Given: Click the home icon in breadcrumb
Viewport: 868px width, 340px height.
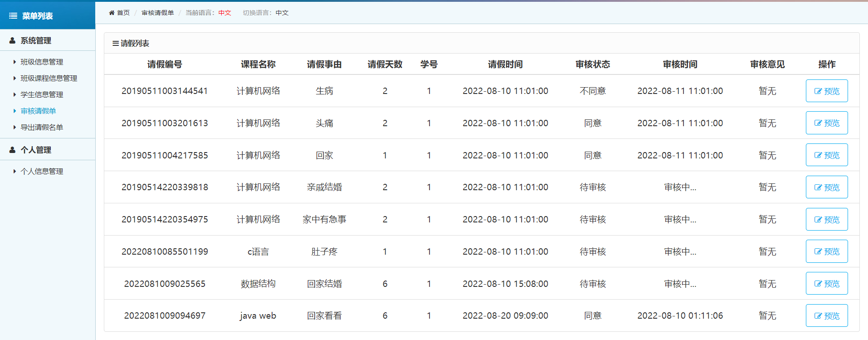Looking at the screenshot, I should 112,13.
